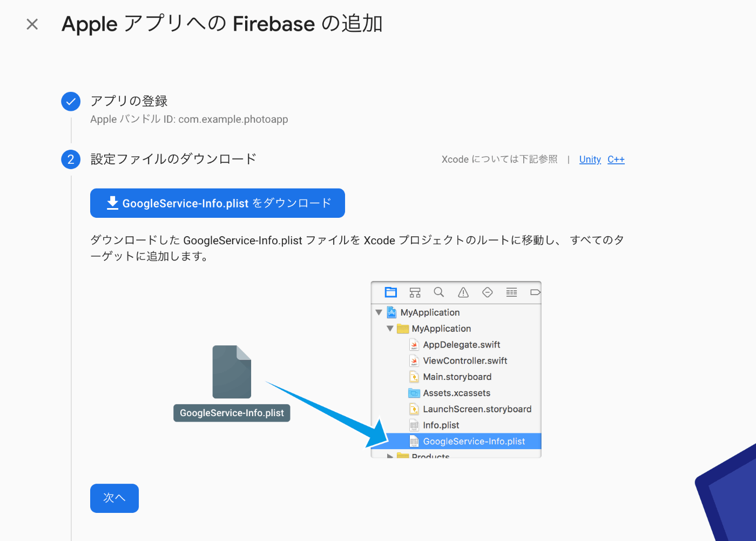Click the Main.storyboard file icon
The width and height of the screenshot is (756, 541).
[x=414, y=377]
